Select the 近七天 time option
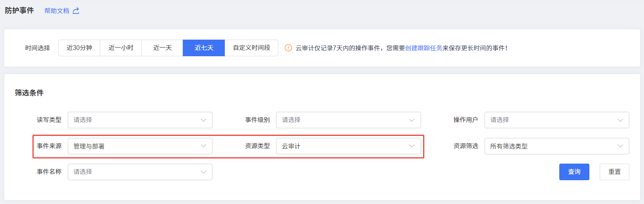 (x=204, y=48)
